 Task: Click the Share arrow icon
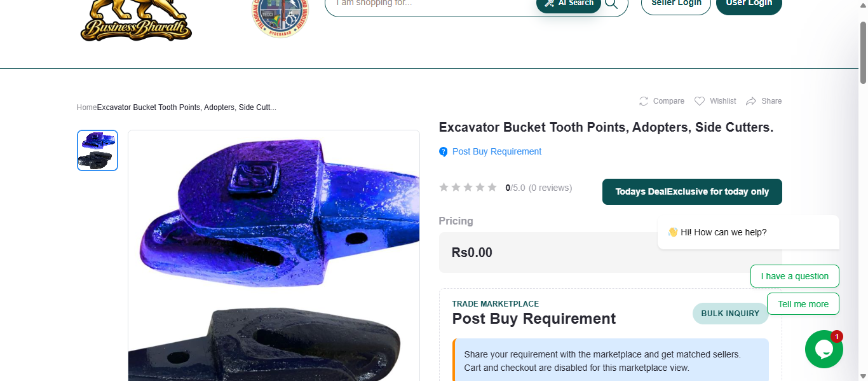tap(751, 101)
